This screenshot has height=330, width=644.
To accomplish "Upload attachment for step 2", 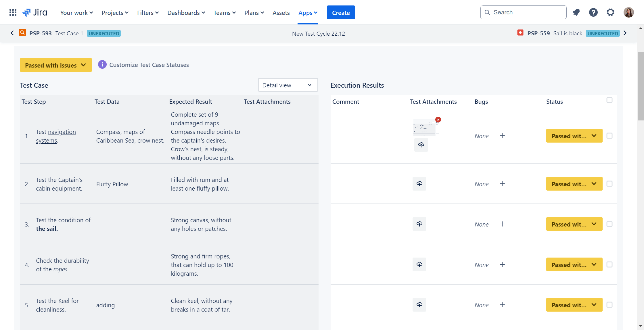I will (x=419, y=184).
